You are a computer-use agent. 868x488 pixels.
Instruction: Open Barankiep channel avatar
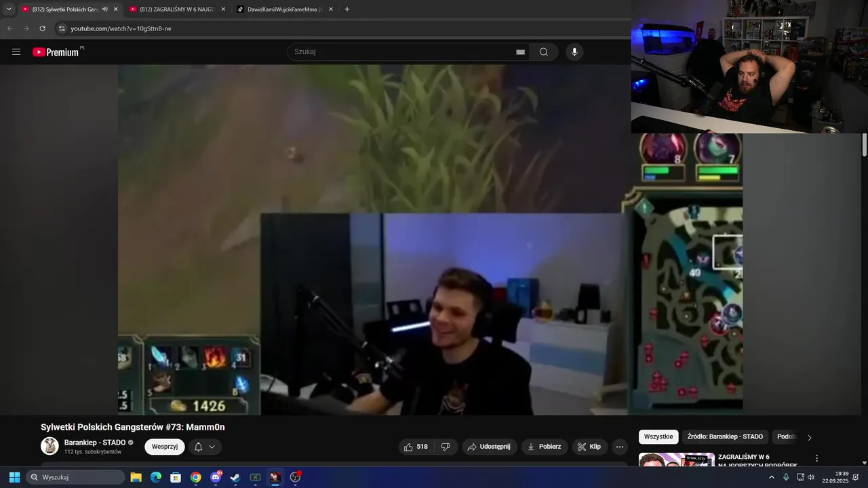click(x=50, y=446)
